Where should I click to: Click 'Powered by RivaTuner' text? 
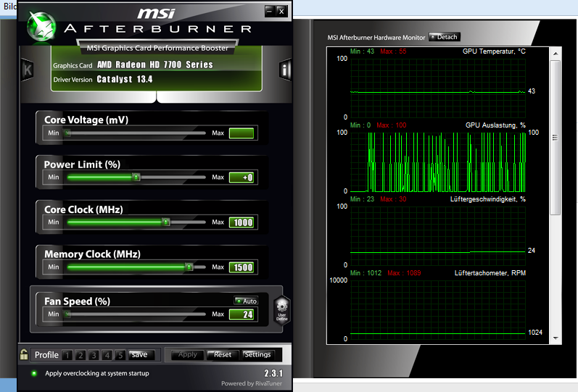pos(252,383)
